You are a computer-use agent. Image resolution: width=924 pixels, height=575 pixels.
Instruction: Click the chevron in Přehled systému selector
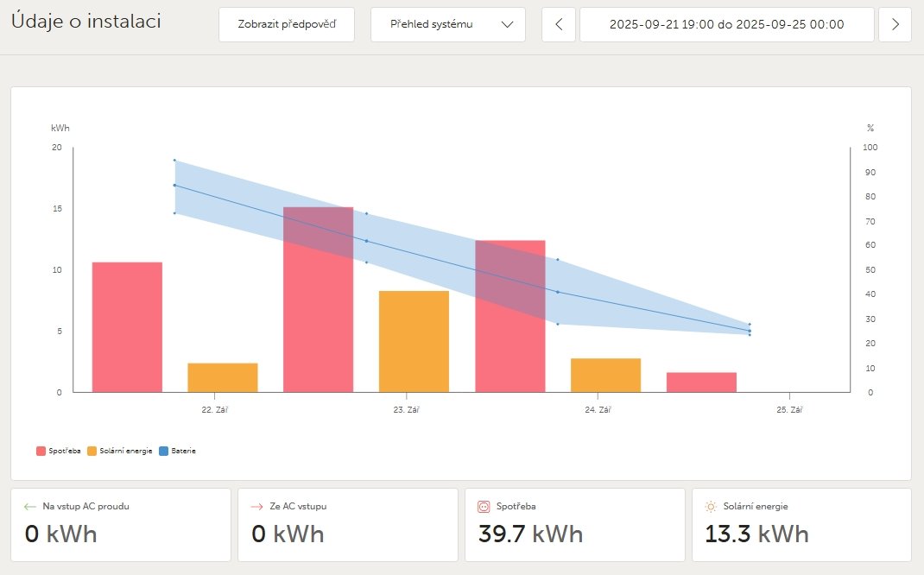pyautogui.click(x=508, y=24)
